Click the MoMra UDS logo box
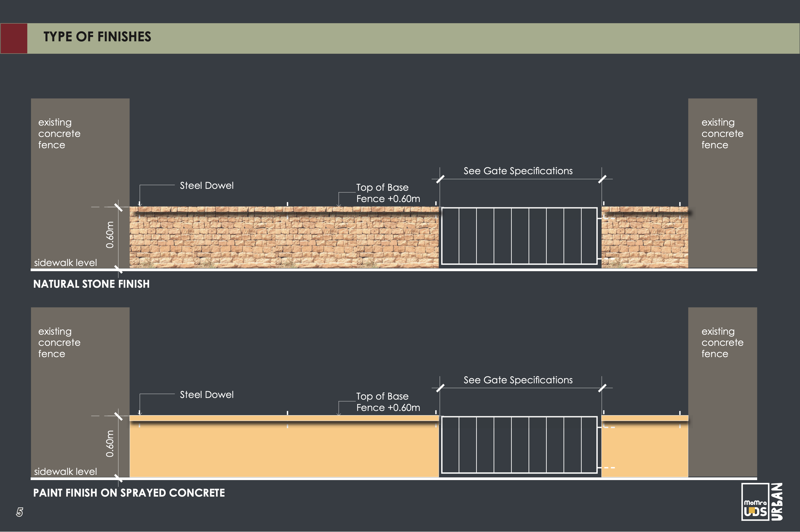The image size is (800, 532). (755, 502)
